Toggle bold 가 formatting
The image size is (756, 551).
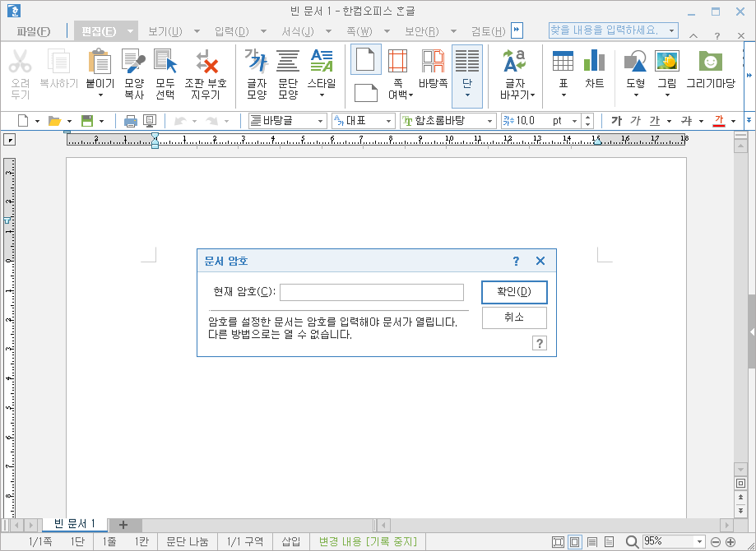click(x=616, y=121)
